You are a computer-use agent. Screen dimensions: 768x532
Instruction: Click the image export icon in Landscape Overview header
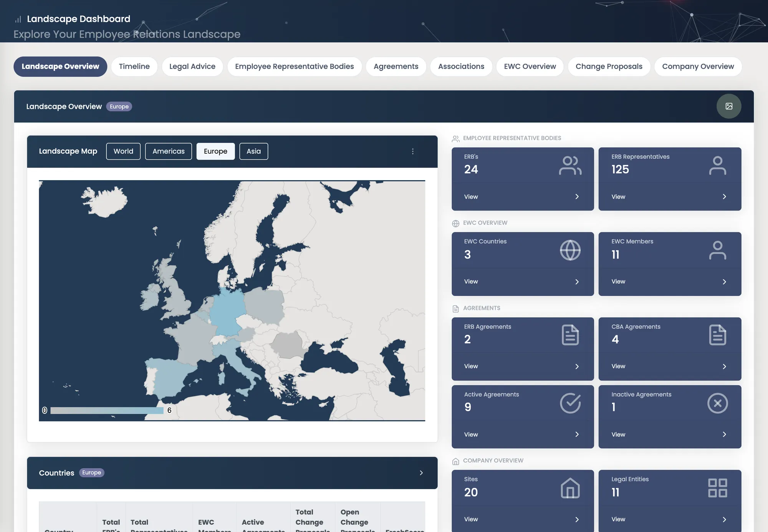tap(728, 106)
